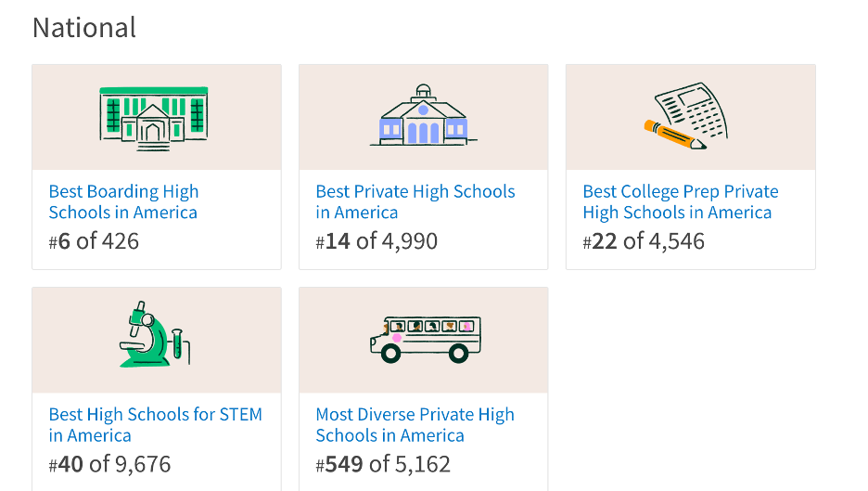The height and width of the screenshot is (491, 868).
Task: Click the test paper and pencil icon
Action: click(x=686, y=116)
